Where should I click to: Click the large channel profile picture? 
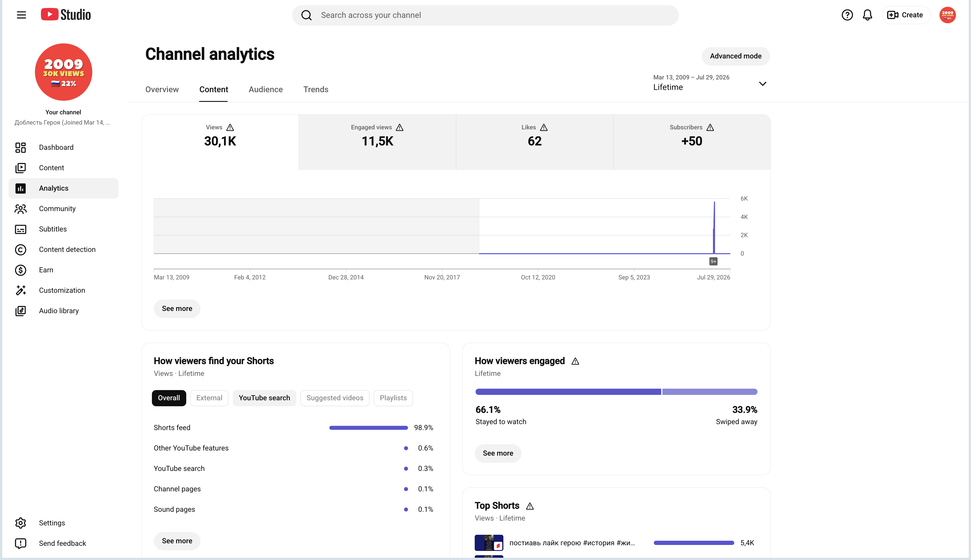tap(64, 72)
